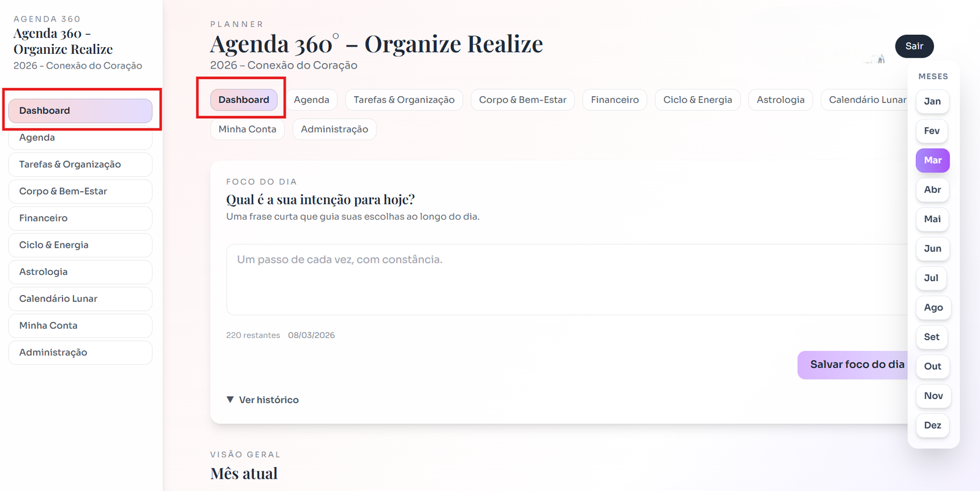Switch to the Agenda tab in the top bar
Screen dimensions: 980x491
coord(311,100)
